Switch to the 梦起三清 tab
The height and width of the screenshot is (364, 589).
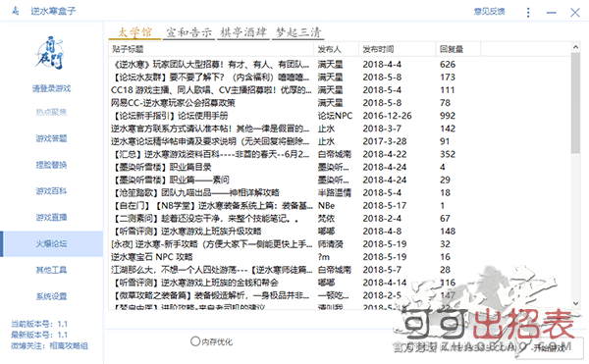click(x=298, y=32)
